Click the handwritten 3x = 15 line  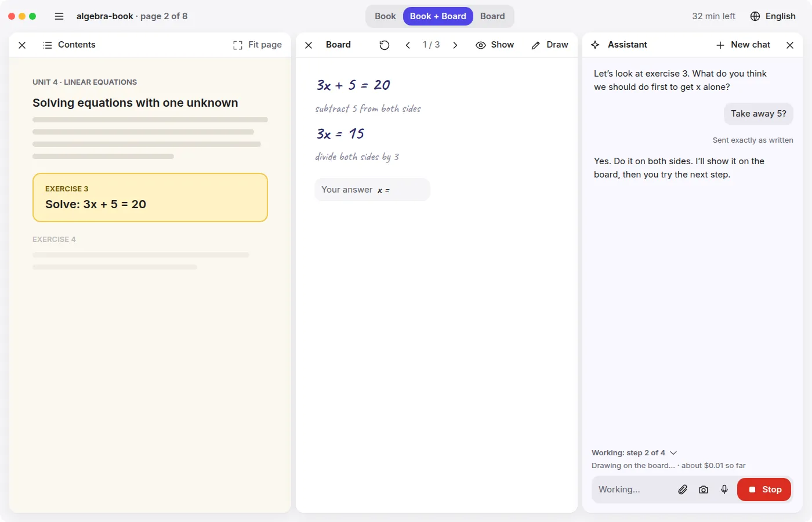coord(340,134)
